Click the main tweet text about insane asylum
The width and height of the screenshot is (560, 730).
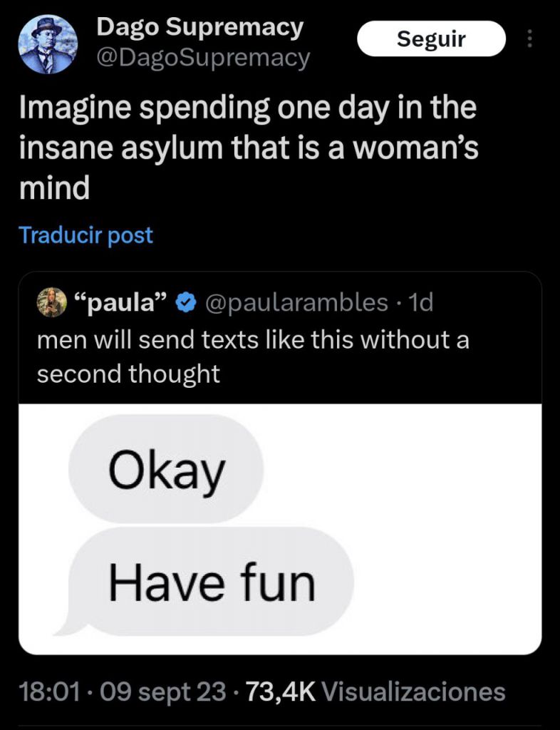[x=249, y=148]
